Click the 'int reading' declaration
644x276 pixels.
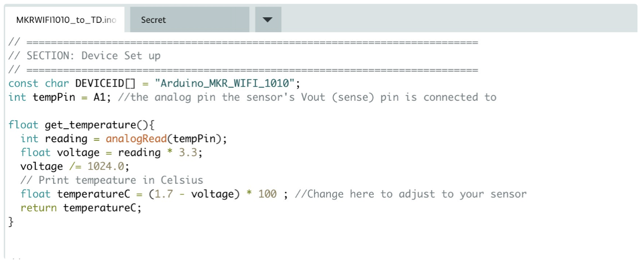point(54,139)
